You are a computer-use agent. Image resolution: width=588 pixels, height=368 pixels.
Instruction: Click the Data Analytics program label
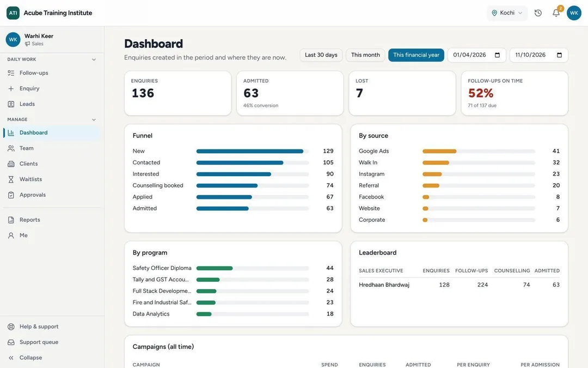coord(151,314)
